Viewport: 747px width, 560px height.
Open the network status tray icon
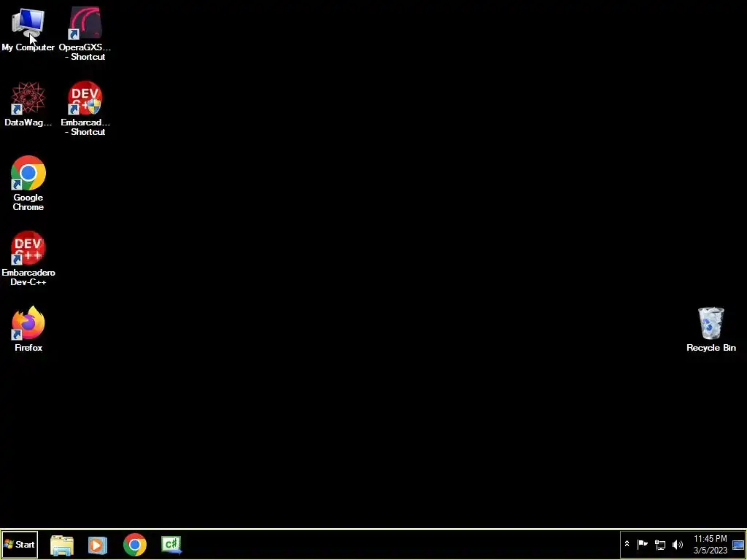tap(660, 544)
